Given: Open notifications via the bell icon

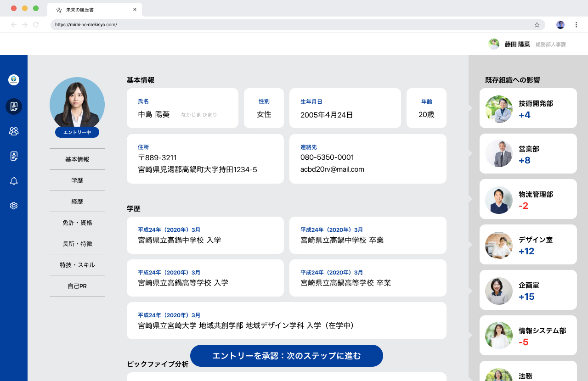Looking at the screenshot, I should tap(14, 180).
